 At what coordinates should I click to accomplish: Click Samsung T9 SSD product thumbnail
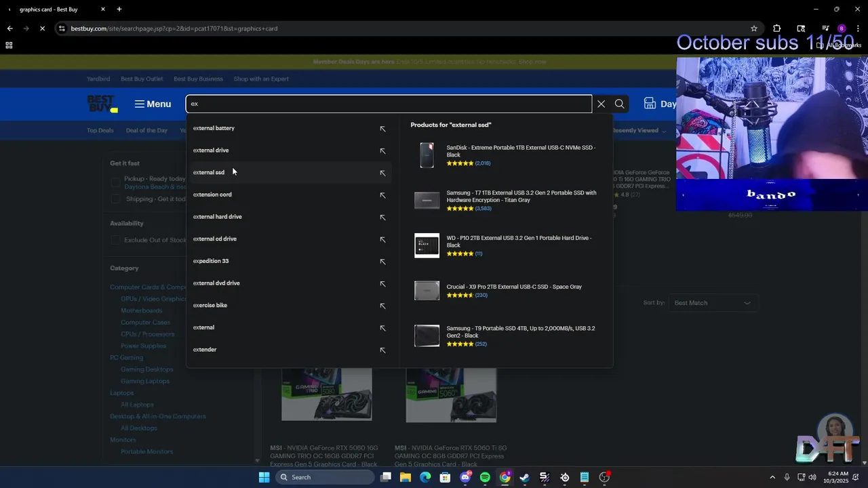427,335
